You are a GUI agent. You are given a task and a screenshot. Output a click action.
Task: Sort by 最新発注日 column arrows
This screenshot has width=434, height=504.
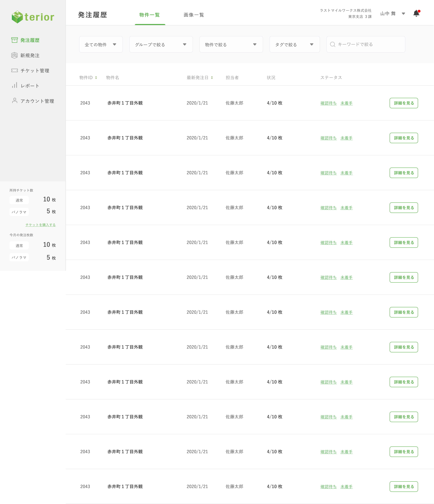pos(212,78)
